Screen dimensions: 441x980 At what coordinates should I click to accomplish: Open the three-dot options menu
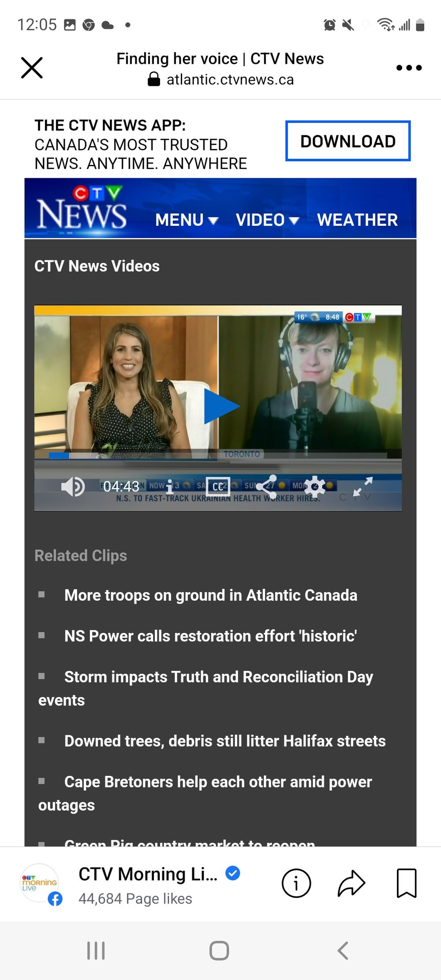pos(409,68)
